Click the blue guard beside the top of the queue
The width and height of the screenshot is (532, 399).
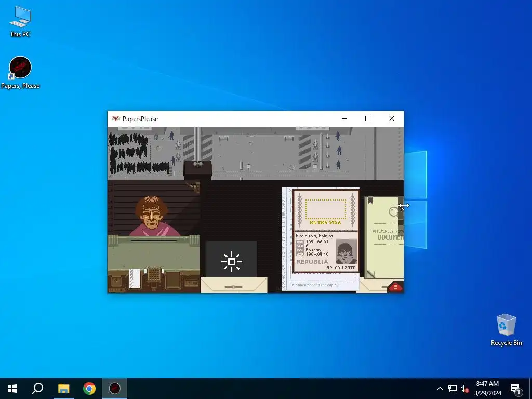pos(171,136)
